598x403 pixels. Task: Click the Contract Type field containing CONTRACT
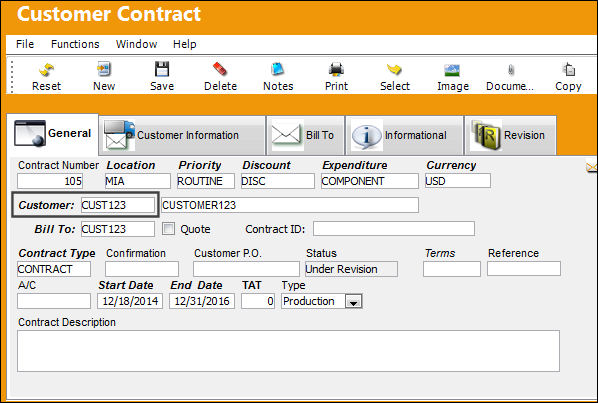(x=54, y=269)
